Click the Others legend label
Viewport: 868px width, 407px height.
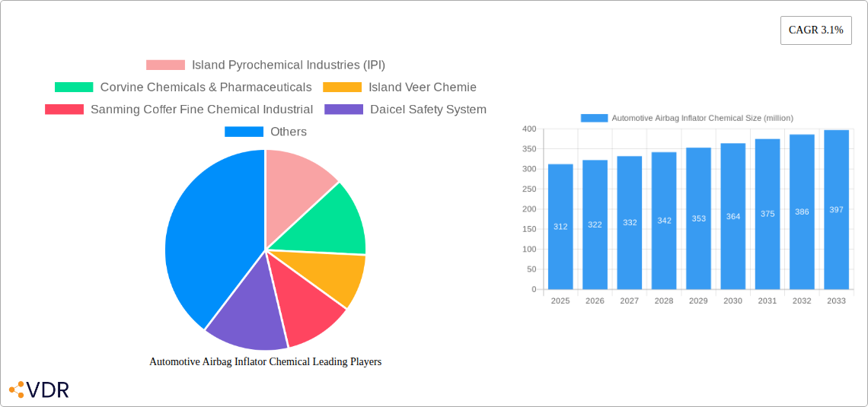pos(289,132)
